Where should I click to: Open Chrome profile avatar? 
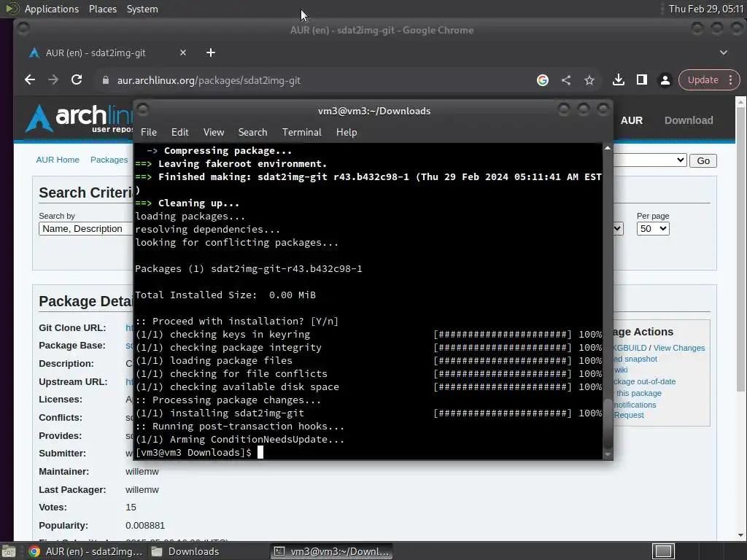(665, 80)
